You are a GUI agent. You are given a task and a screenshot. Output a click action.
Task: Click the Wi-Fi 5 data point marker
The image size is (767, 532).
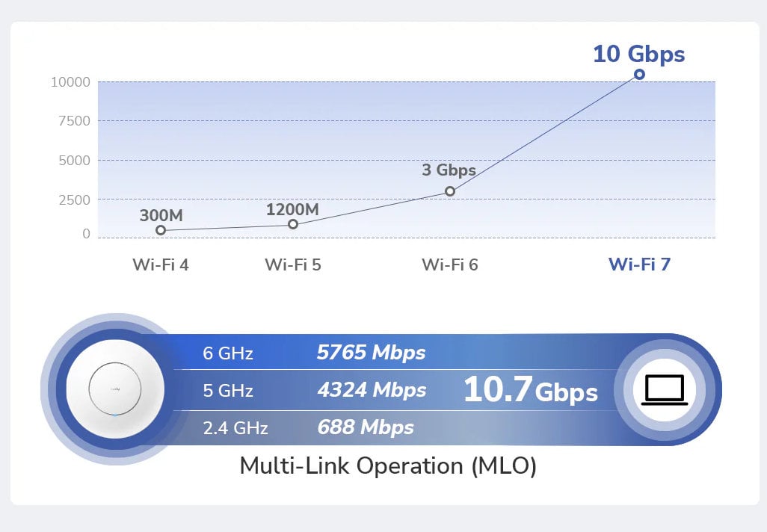(293, 224)
